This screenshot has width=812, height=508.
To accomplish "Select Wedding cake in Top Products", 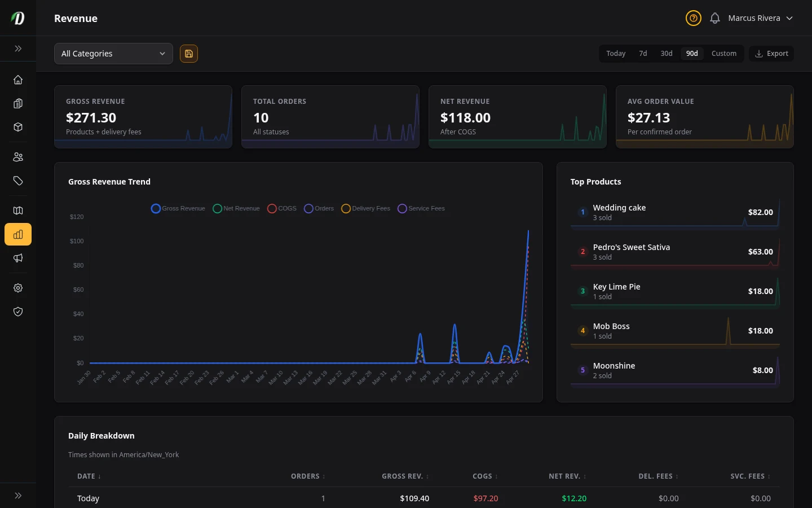I will pos(675,212).
